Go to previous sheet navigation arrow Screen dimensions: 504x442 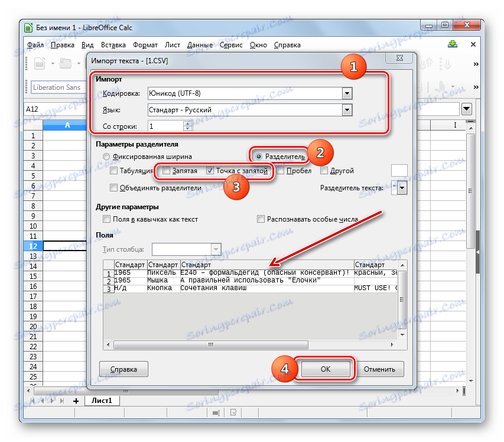[x=42, y=401]
